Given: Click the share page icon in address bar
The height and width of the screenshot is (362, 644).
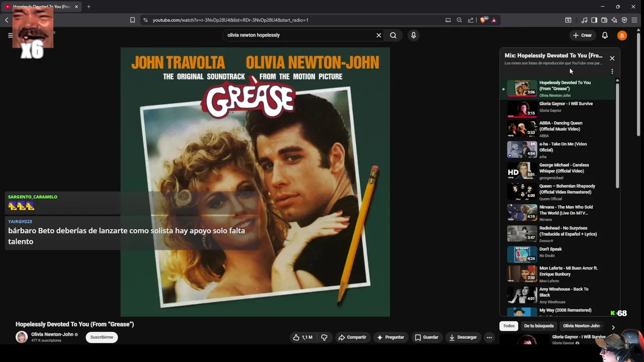Looking at the screenshot, I should 471,20.
